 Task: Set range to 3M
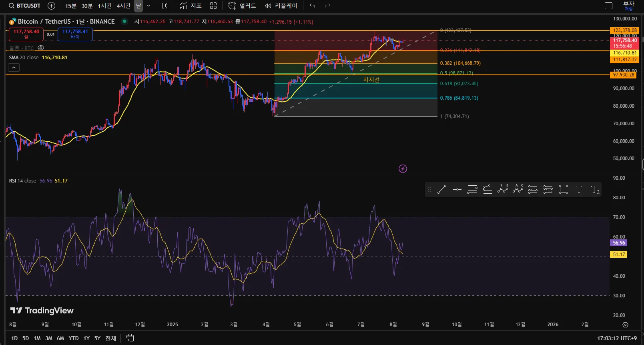pyautogui.click(x=49, y=338)
